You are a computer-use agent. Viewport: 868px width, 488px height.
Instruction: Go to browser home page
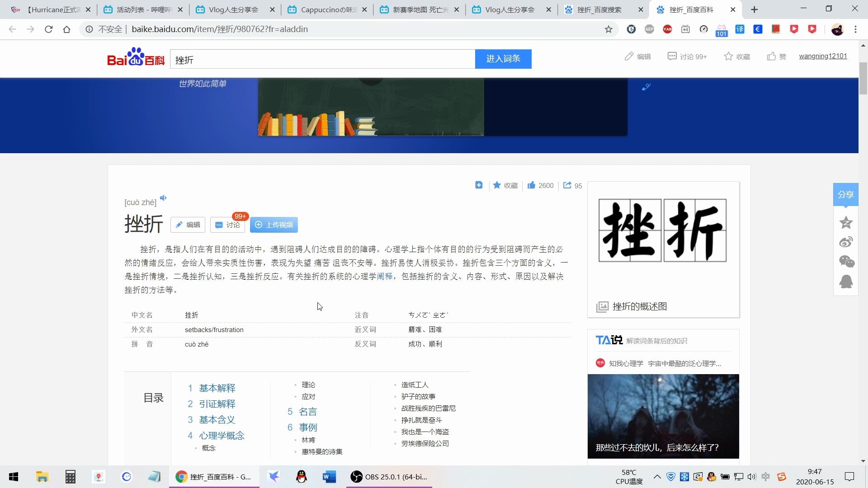66,29
